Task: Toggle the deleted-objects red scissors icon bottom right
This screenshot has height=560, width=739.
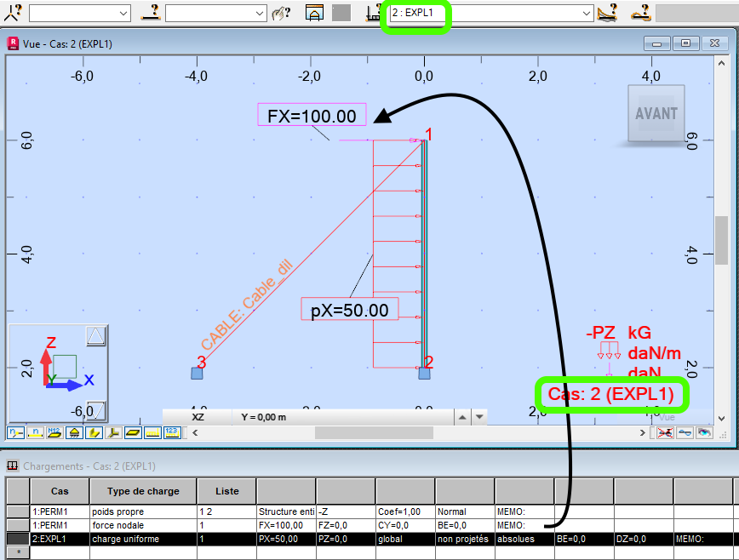Action: (666, 433)
